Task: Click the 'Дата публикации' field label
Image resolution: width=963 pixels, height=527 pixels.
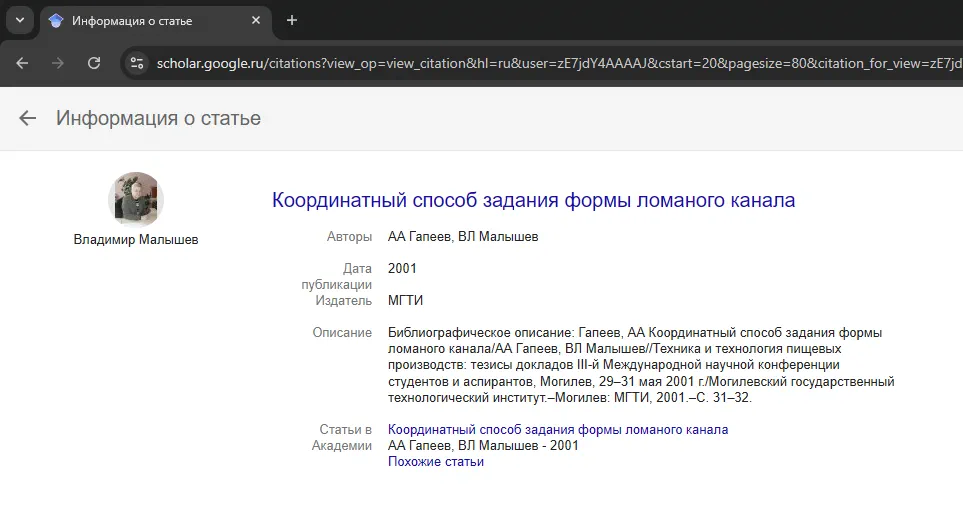Action: pos(337,276)
